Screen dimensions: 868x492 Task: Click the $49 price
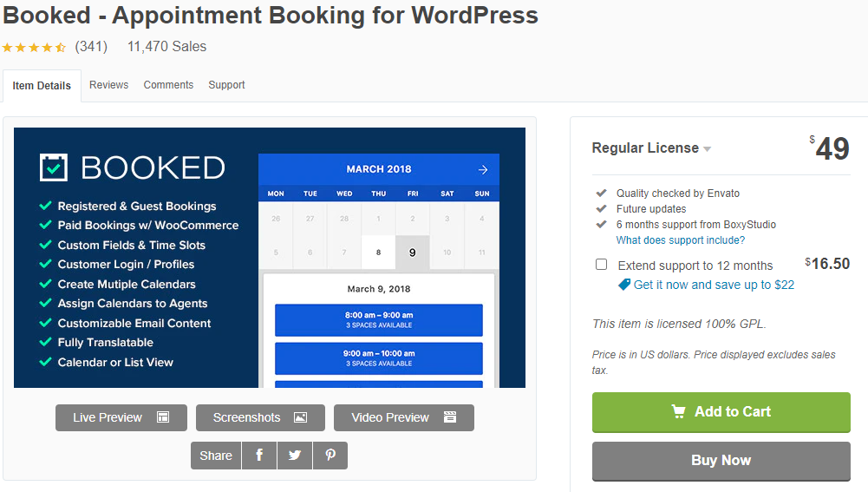tap(829, 148)
